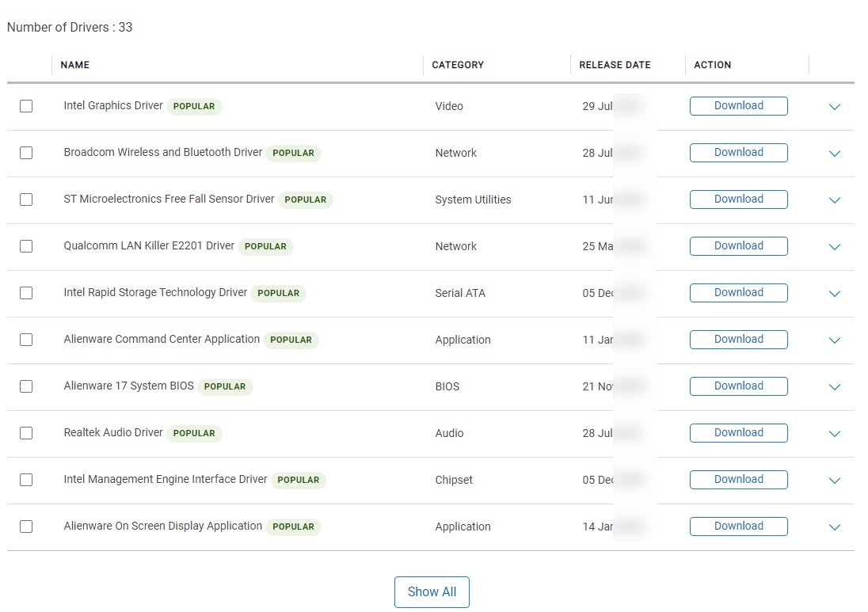The image size is (868, 612).
Task: Click Qualcomm LAN Killer E2201 Driver name
Action: pos(149,245)
